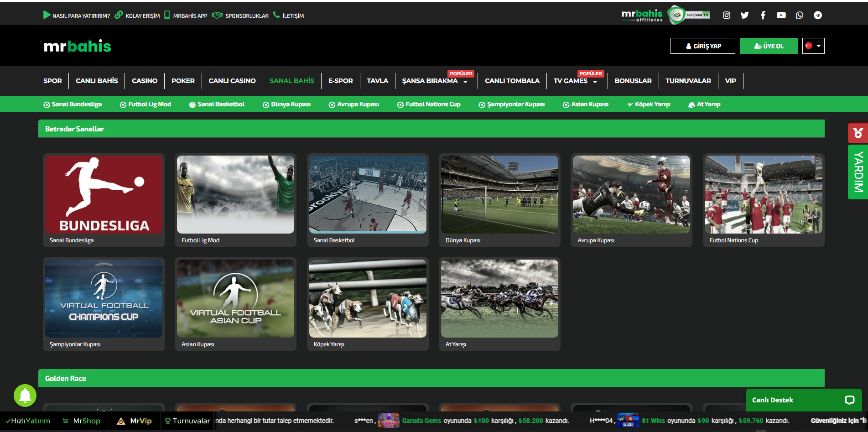Click the WhatsApp contact icon
868x432 pixels.
coord(799,16)
